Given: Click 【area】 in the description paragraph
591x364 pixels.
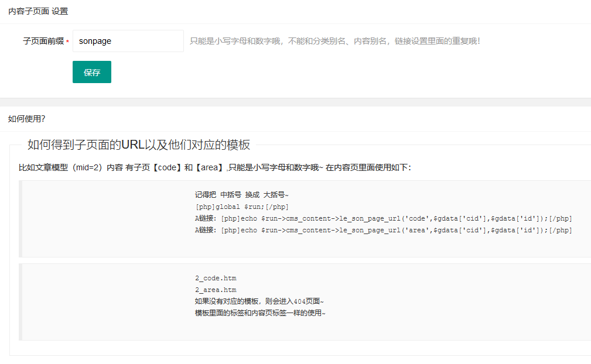Looking at the screenshot, I should click(x=210, y=167).
